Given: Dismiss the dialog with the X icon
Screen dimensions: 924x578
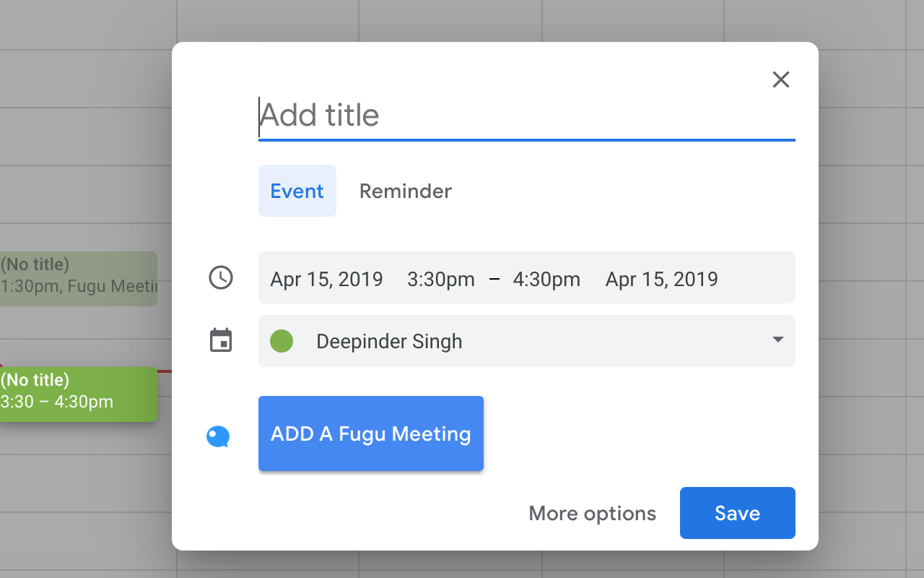Looking at the screenshot, I should [x=780, y=79].
